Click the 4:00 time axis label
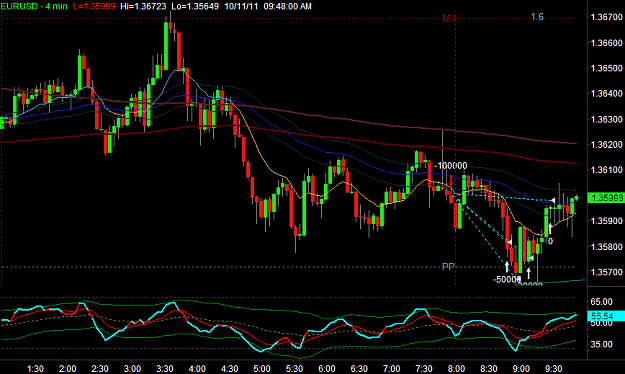 tap(197, 368)
